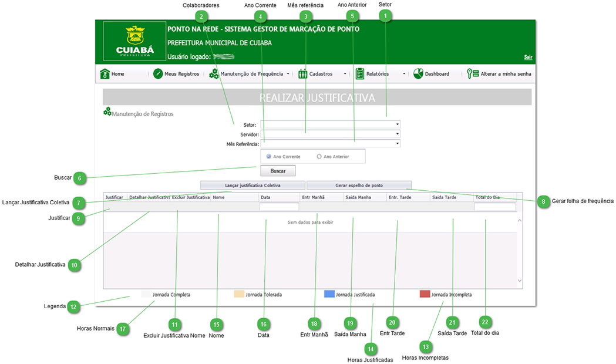Click the table scrollbar down arrow
This screenshot has width=616, height=364.
coord(520,281)
